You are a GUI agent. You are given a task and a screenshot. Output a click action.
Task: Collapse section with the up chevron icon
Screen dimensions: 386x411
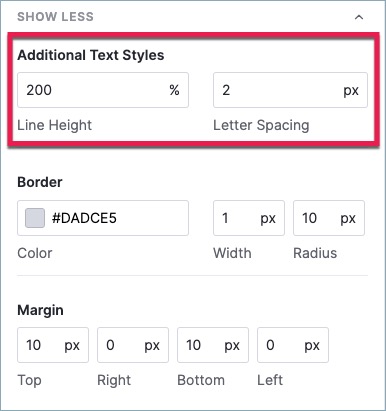pyautogui.click(x=359, y=17)
